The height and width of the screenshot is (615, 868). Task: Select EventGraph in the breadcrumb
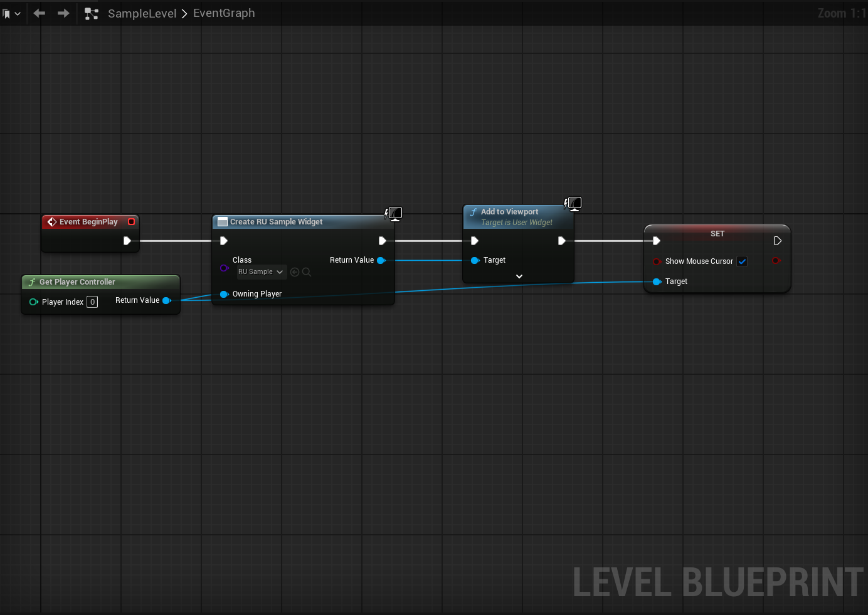224,13
